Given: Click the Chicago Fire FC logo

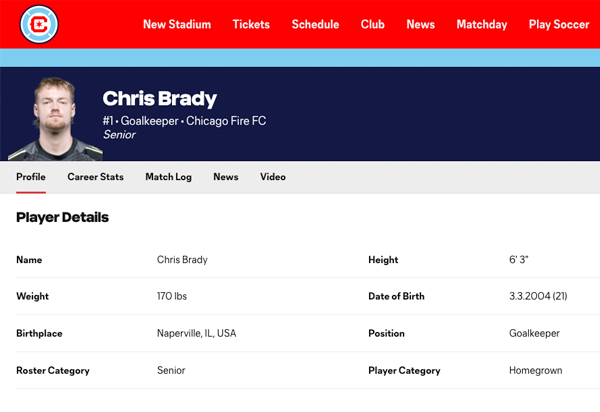Looking at the screenshot, I should [x=39, y=24].
